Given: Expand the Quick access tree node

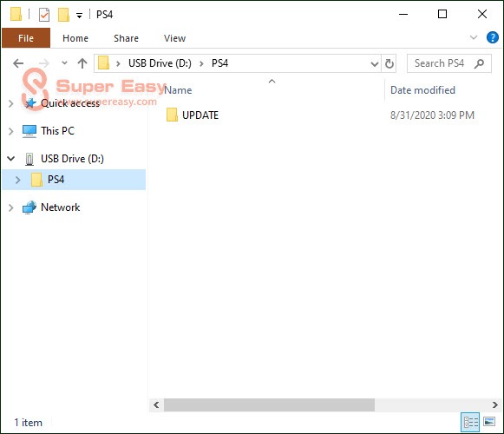Looking at the screenshot, I should tap(11, 103).
